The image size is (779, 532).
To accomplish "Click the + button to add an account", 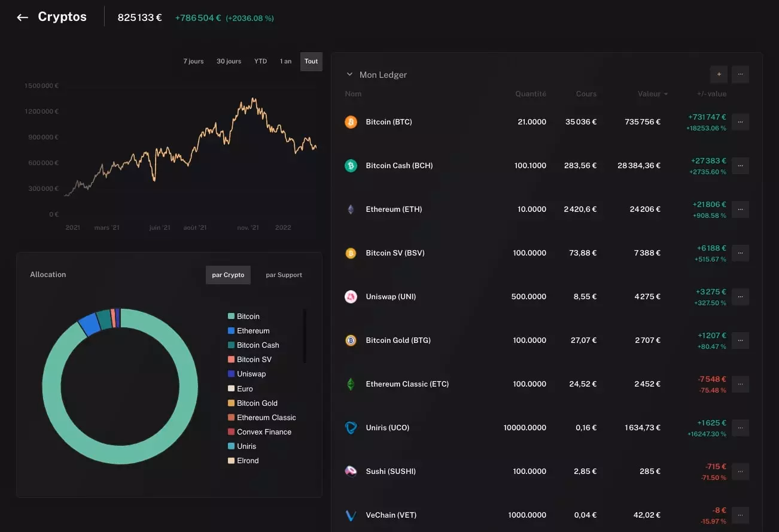I will 719,74.
